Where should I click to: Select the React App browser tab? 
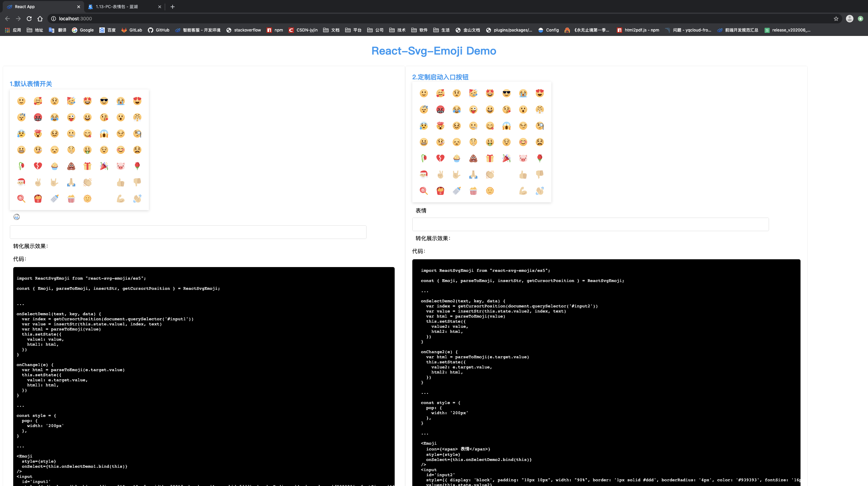25,6
